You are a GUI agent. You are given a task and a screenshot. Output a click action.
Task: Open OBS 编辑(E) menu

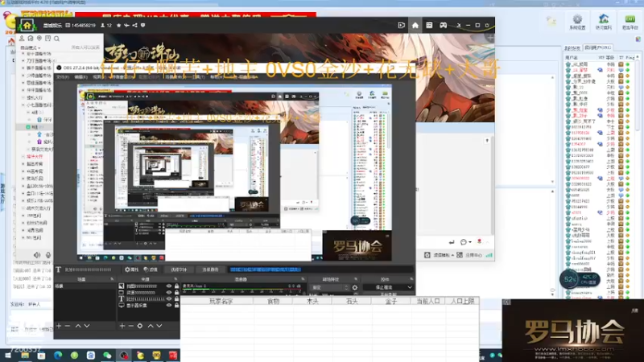click(81, 77)
